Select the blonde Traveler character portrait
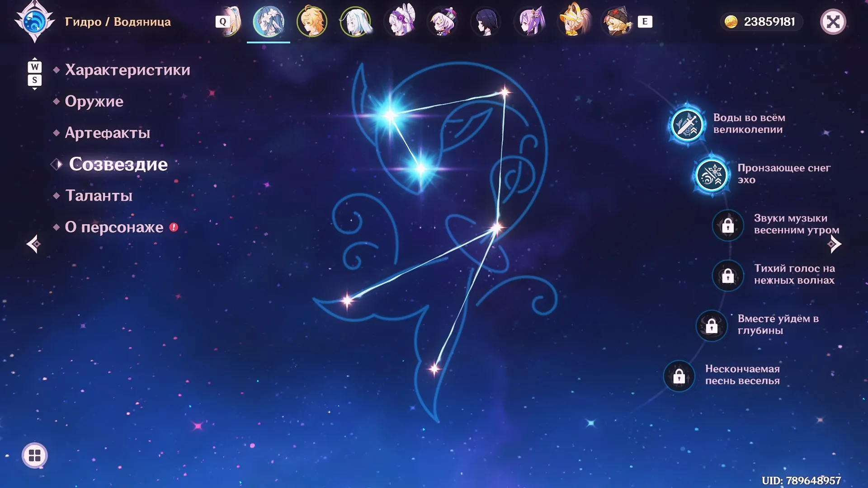The image size is (868, 488). (x=312, y=21)
